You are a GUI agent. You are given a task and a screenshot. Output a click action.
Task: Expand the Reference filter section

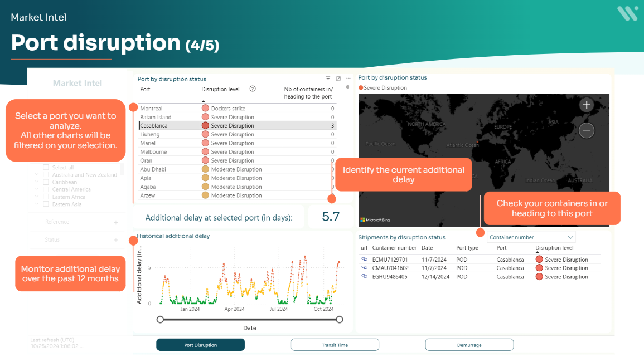pyautogui.click(x=116, y=222)
